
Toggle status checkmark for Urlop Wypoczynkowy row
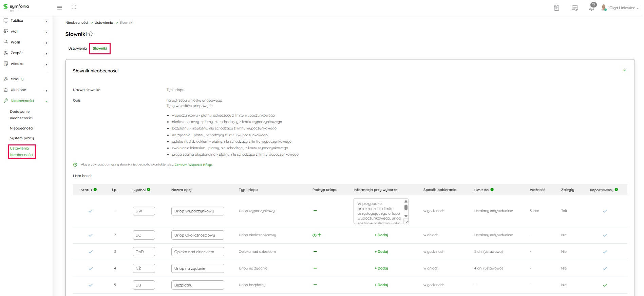pos(91,211)
